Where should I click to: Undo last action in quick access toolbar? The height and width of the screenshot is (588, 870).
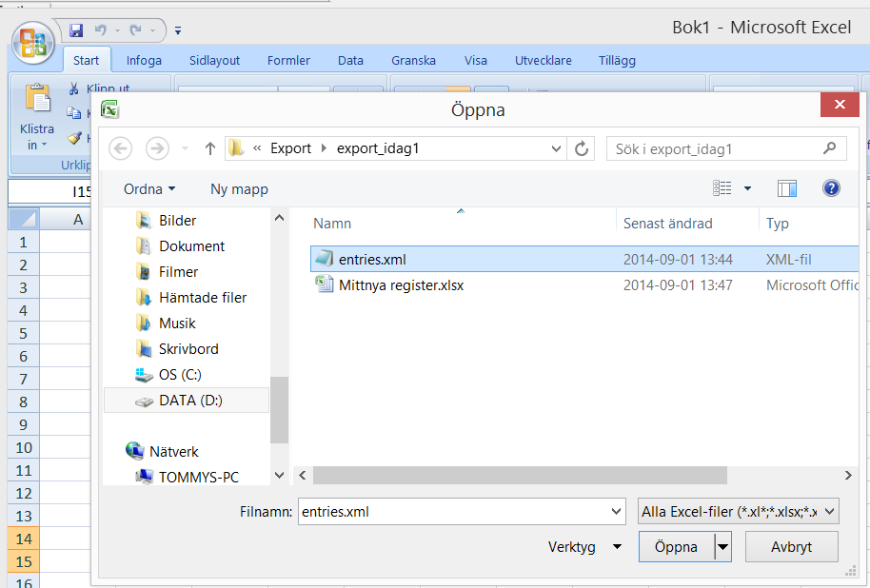(101, 29)
